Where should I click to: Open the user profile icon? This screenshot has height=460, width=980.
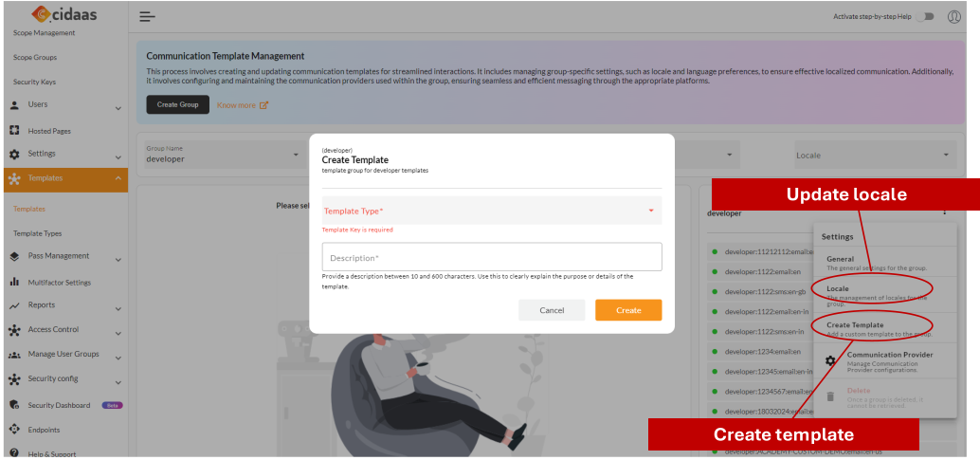tap(953, 17)
